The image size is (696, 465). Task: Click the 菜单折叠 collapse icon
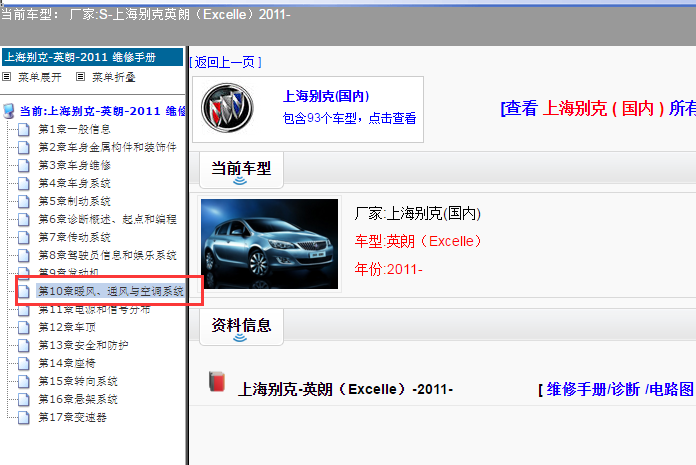tap(80, 77)
